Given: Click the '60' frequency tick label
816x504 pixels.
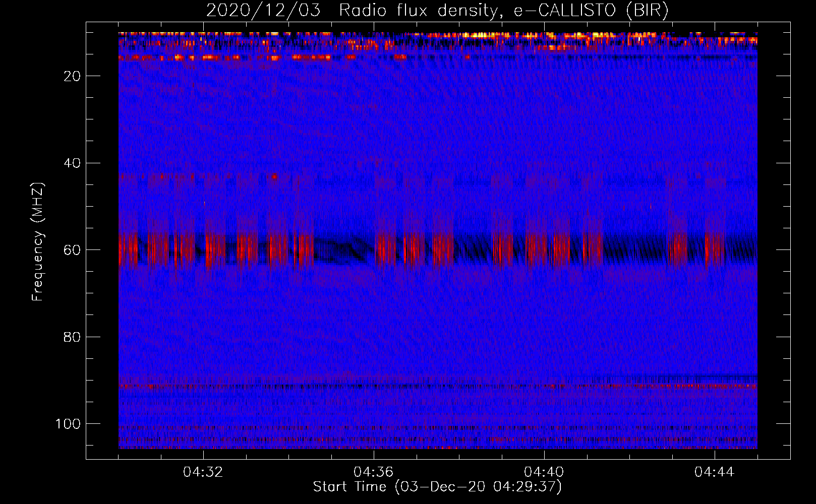Looking at the screenshot, I should 72,250.
